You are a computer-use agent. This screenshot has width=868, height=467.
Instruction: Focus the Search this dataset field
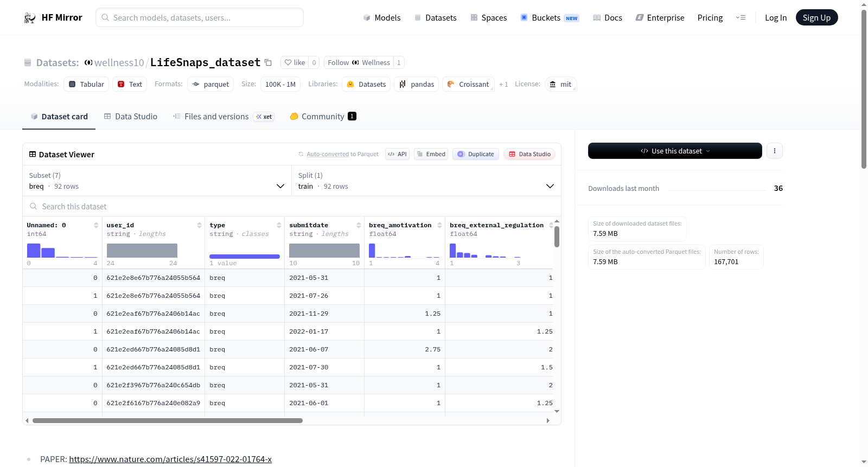point(292,206)
